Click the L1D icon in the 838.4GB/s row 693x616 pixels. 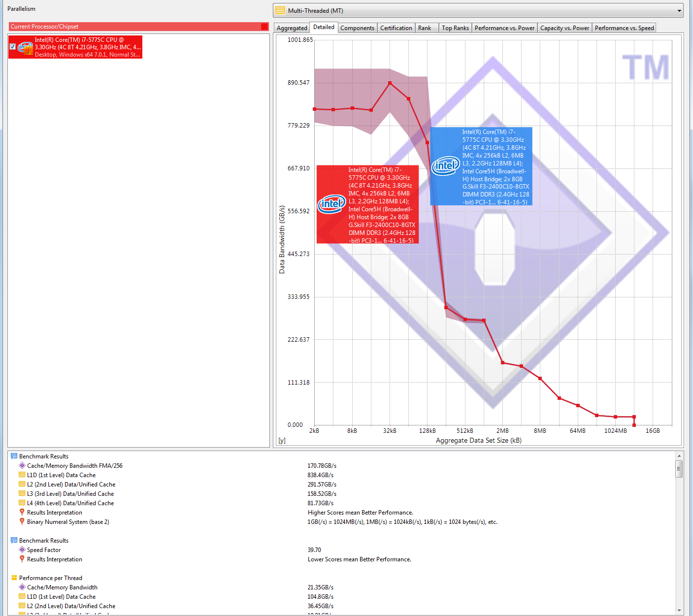[x=22, y=475]
